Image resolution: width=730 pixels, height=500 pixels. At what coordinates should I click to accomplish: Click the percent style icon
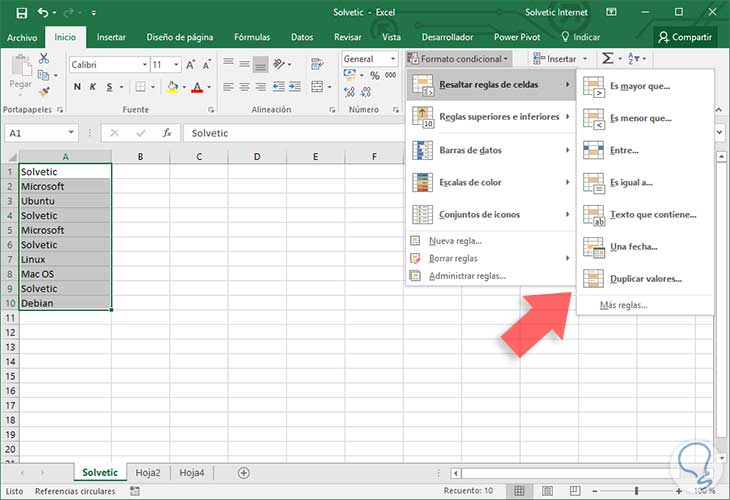pyautogui.click(x=375, y=75)
